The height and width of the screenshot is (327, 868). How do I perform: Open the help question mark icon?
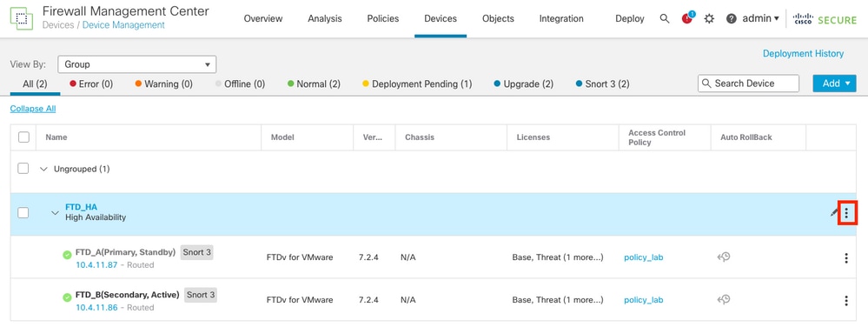(x=732, y=19)
